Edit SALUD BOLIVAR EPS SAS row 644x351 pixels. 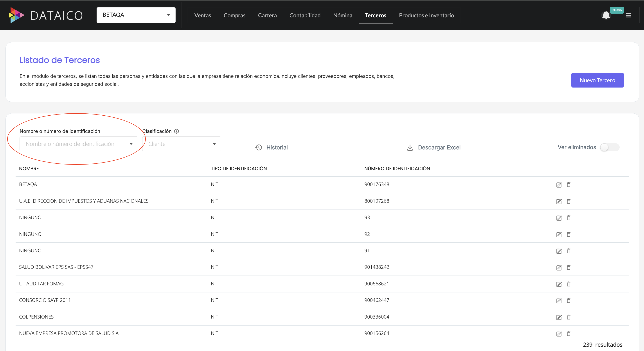click(x=559, y=268)
